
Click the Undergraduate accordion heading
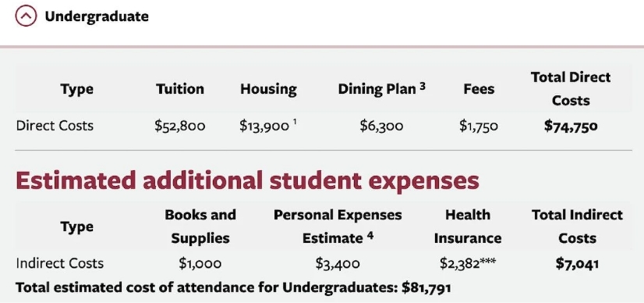tap(97, 16)
